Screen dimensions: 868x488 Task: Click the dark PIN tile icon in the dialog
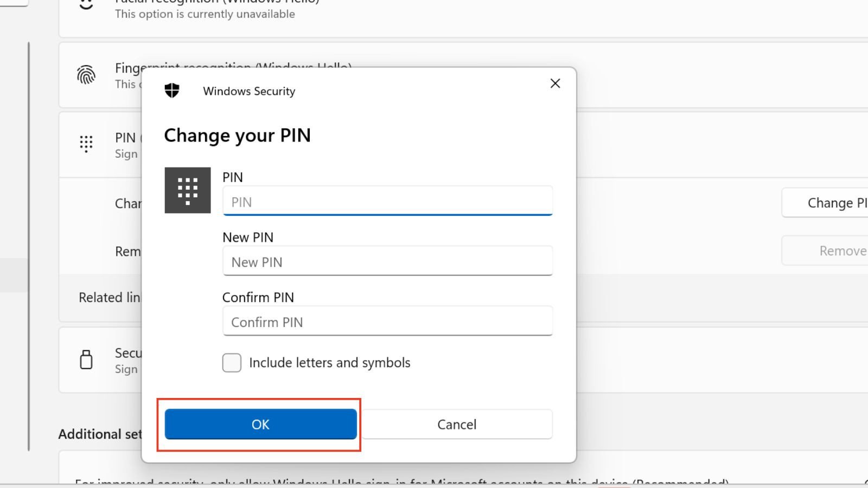187,190
